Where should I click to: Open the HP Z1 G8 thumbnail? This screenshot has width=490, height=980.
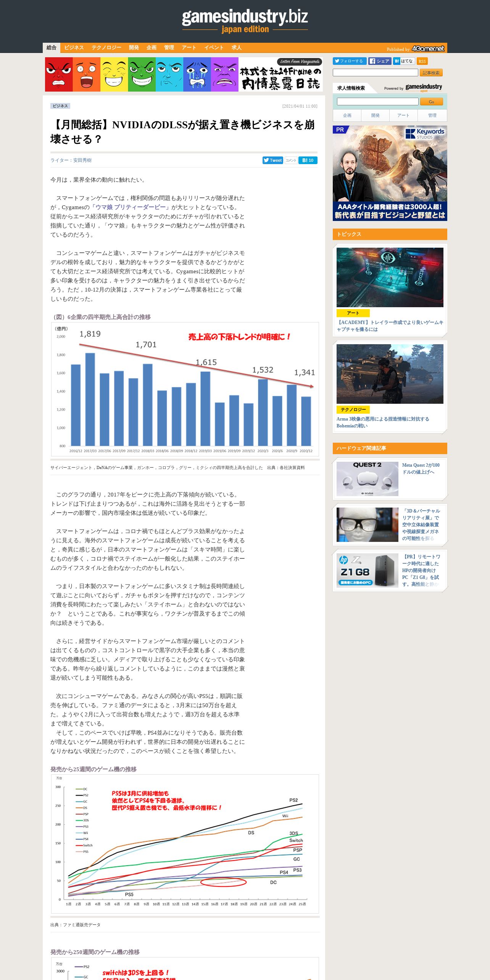[x=367, y=571]
